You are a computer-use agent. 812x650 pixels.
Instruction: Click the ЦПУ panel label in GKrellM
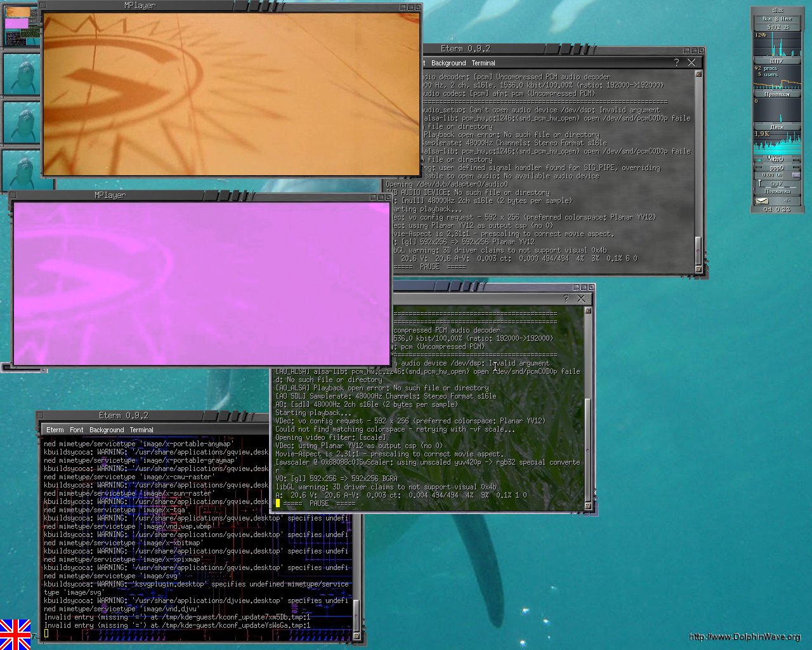pos(776,61)
